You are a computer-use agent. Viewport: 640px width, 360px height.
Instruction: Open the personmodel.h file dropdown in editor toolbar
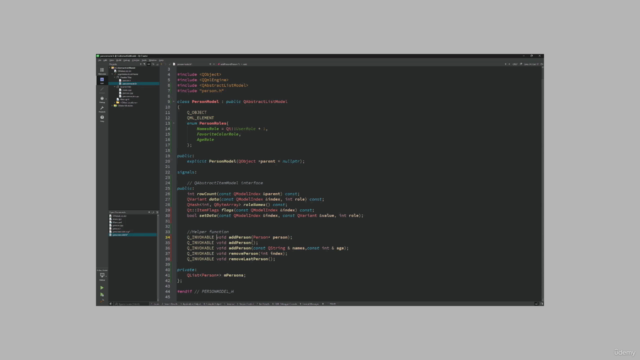194,64
